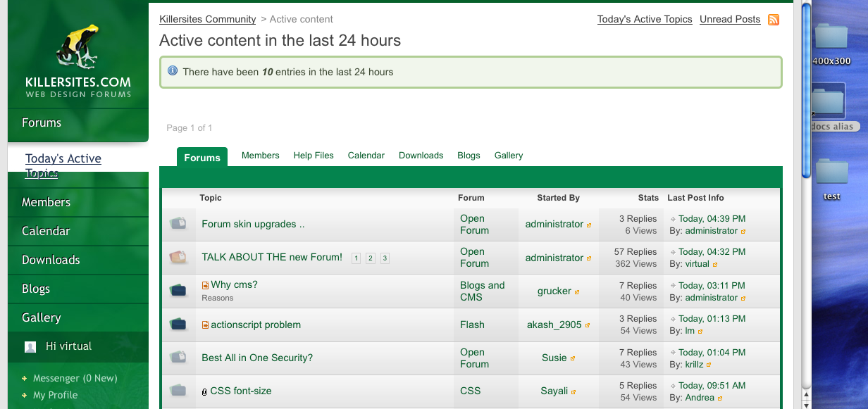This screenshot has height=409, width=868.
Task: Click the topic icon for Best All in One Security?
Action: click(178, 357)
